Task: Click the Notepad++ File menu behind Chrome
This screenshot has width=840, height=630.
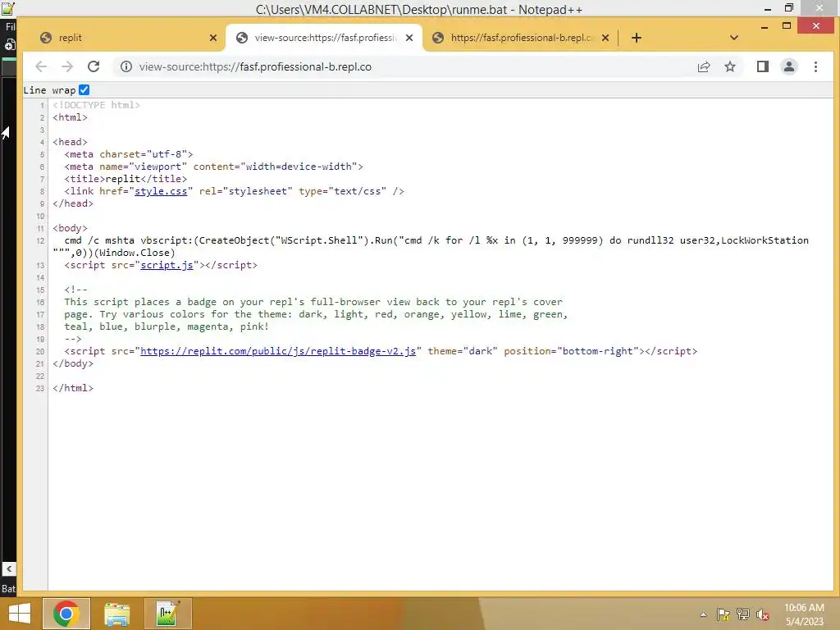Action: [x=10, y=27]
